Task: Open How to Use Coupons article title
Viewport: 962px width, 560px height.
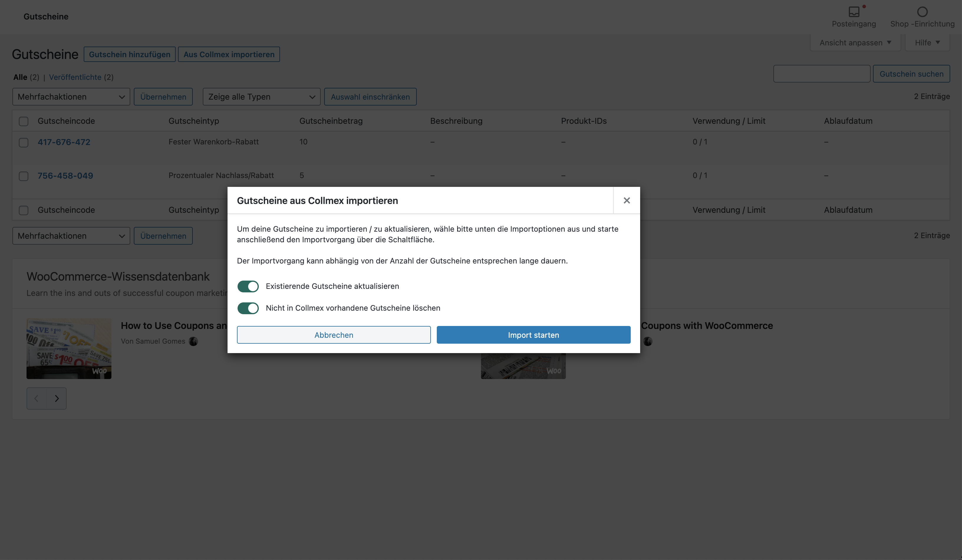Action: tap(174, 326)
